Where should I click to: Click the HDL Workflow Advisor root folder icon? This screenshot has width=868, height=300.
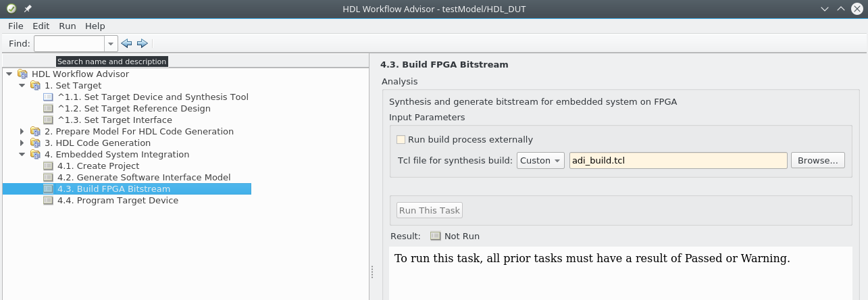click(x=22, y=74)
